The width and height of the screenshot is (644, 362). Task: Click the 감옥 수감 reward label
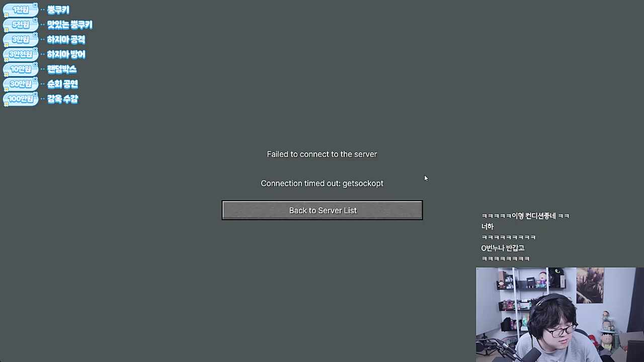(x=62, y=99)
